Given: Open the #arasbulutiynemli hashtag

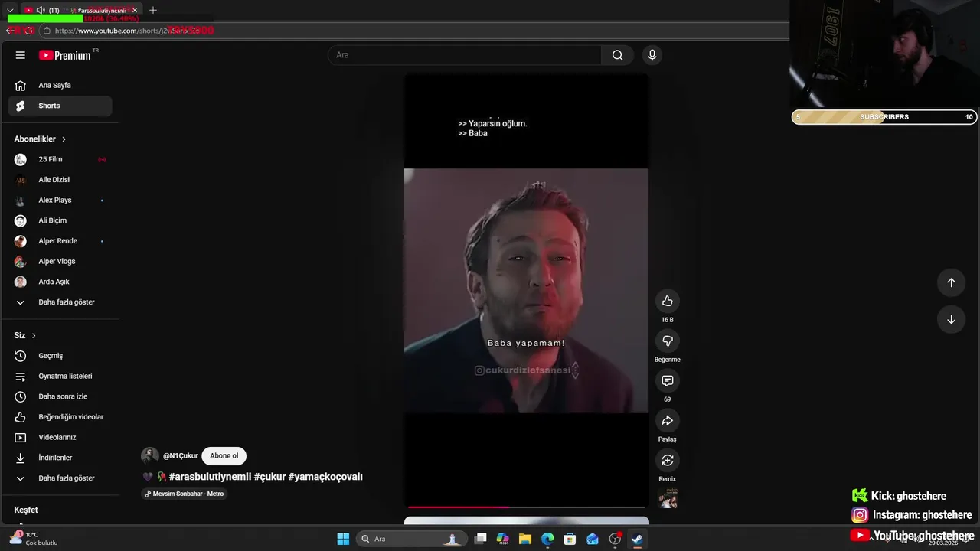Looking at the screenshot, I should point(210,477).
